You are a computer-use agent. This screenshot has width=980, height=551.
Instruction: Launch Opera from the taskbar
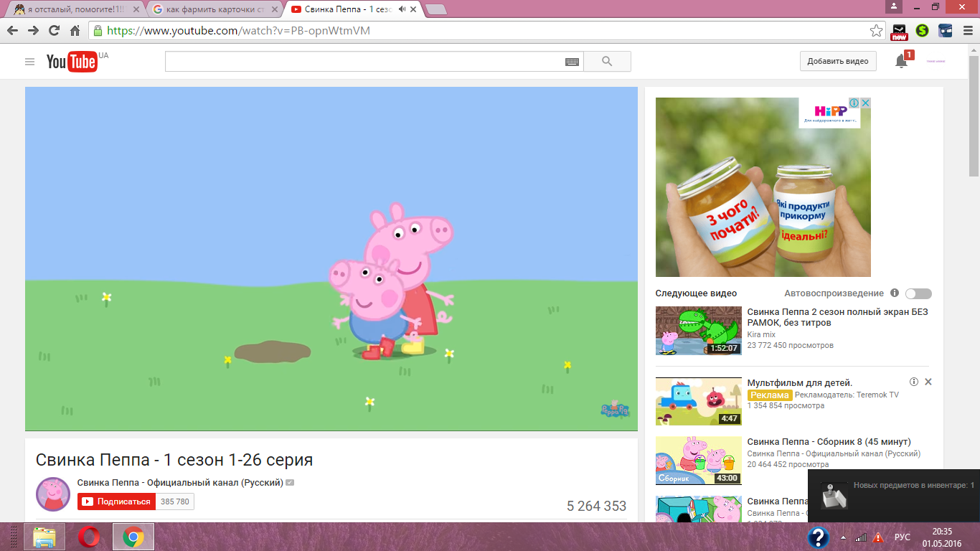(89, 537)
